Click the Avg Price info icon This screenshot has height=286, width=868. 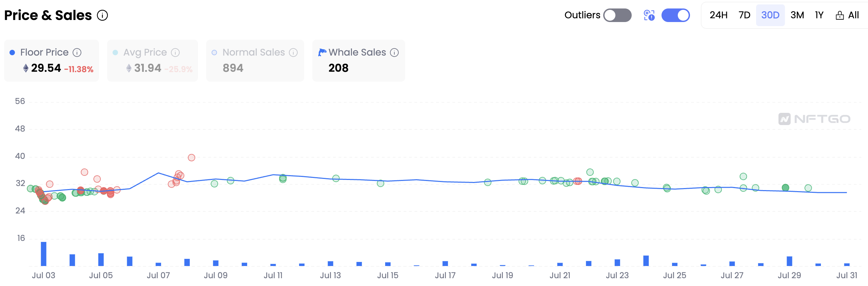click(x=175, y=53)
